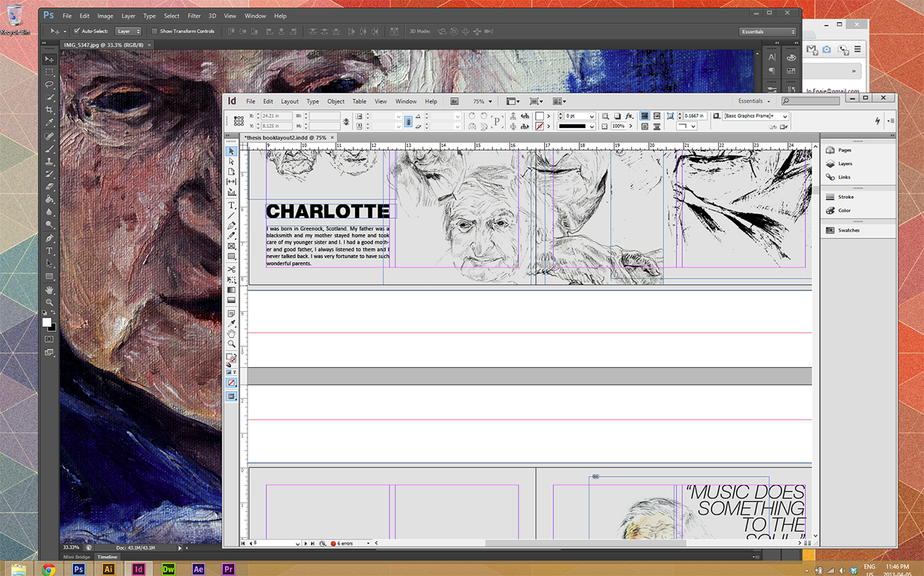Select the InDesign Type tool
Screen dimensions: 924x576
232,205
